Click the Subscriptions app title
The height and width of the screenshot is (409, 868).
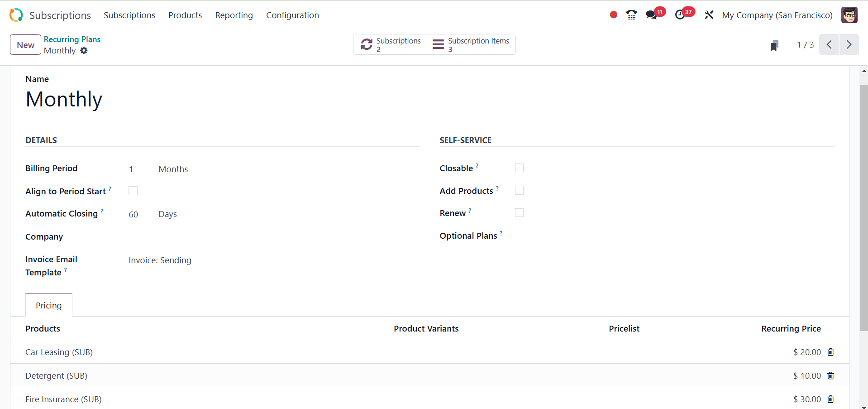tap(60, 15)
